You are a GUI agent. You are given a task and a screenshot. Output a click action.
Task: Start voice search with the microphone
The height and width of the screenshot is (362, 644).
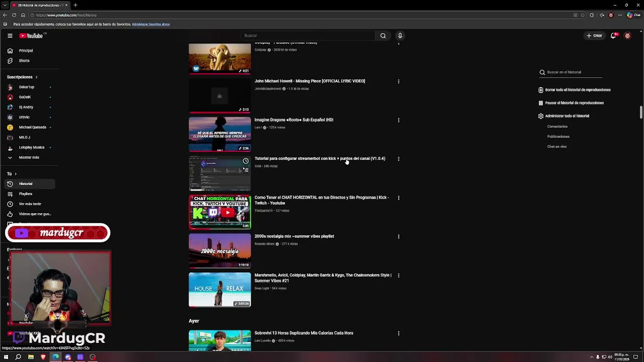(400, 36)
